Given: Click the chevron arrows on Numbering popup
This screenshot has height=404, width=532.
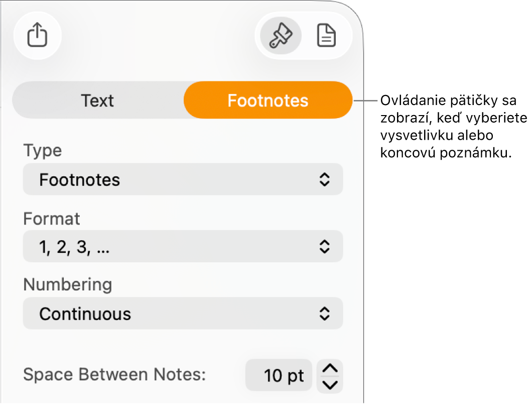Looking at the screenshot, I should pyautogui.click(x=325, y=313).
